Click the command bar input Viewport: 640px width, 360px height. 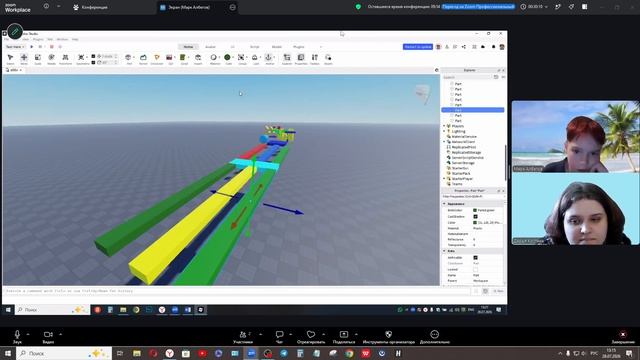click(x=237, y=291)
